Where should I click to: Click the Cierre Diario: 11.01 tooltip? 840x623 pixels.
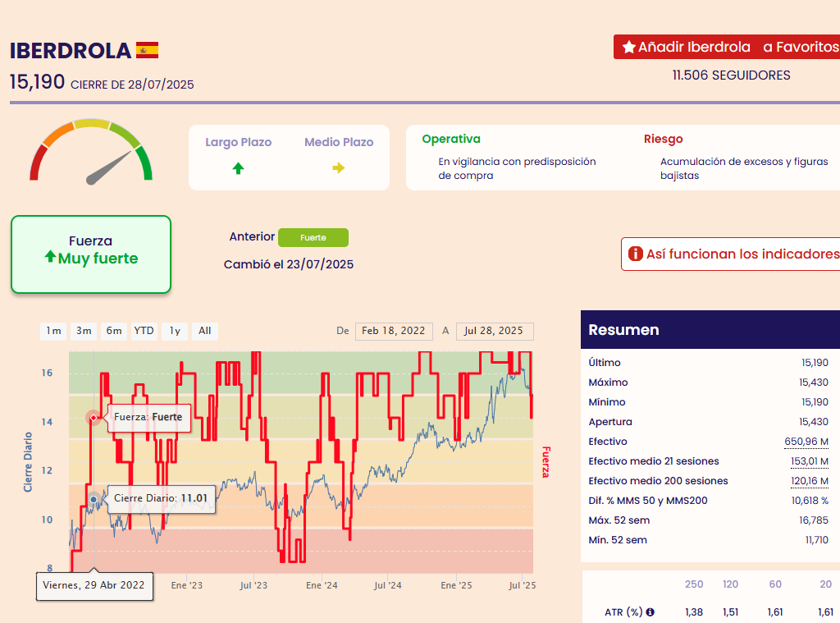(x=162, y=498)
